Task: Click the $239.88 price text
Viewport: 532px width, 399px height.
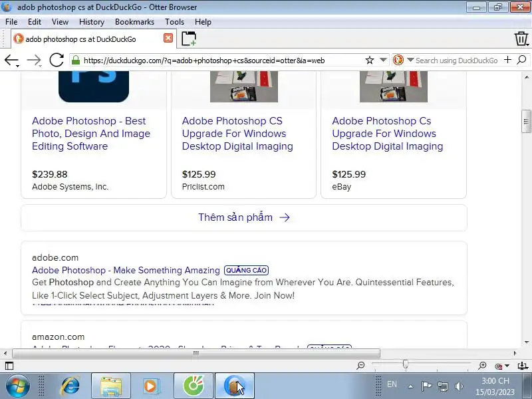Action: click(x=49, y=174)
